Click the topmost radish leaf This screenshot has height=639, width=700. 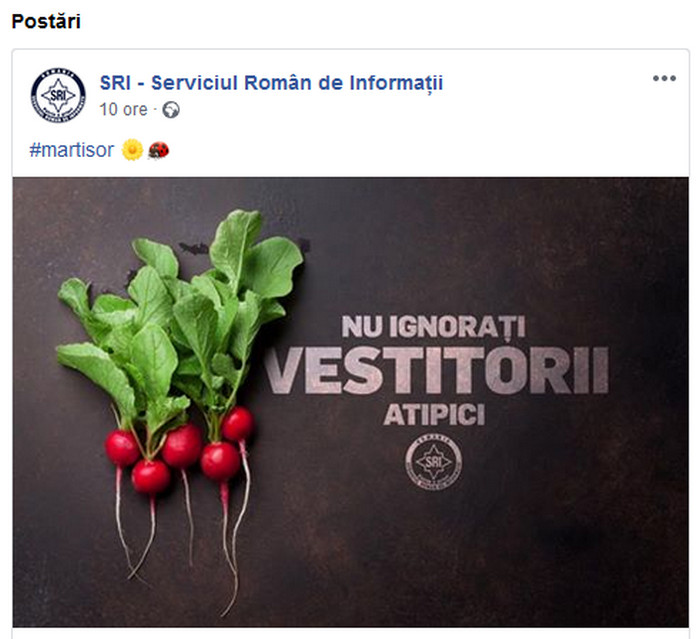coord(235,239)
